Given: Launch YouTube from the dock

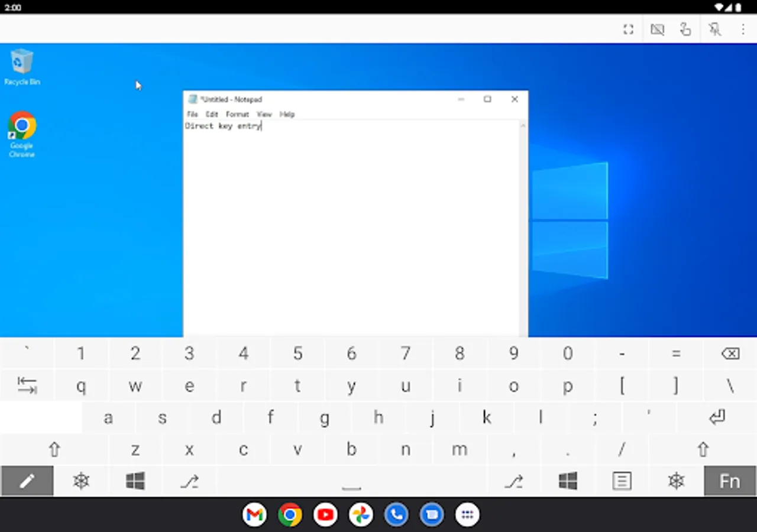Looking at the screenshot, I should (x=325, y=514).
